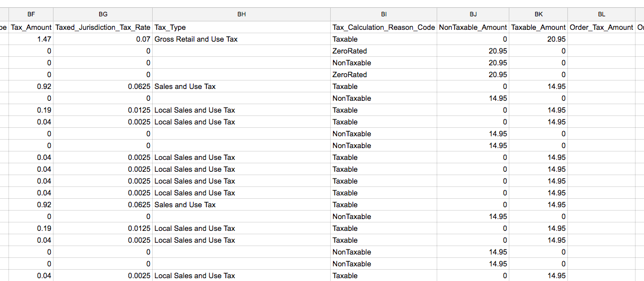Select the tax rate cell showing 0.07
Image resolution: width=644 pixels, height=281 pixels.
point(103,39)
